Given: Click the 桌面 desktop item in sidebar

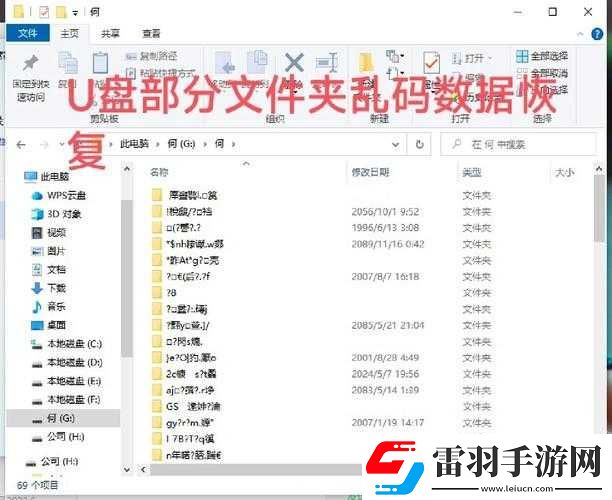Looking at the screenshot, I should (55, 325).
